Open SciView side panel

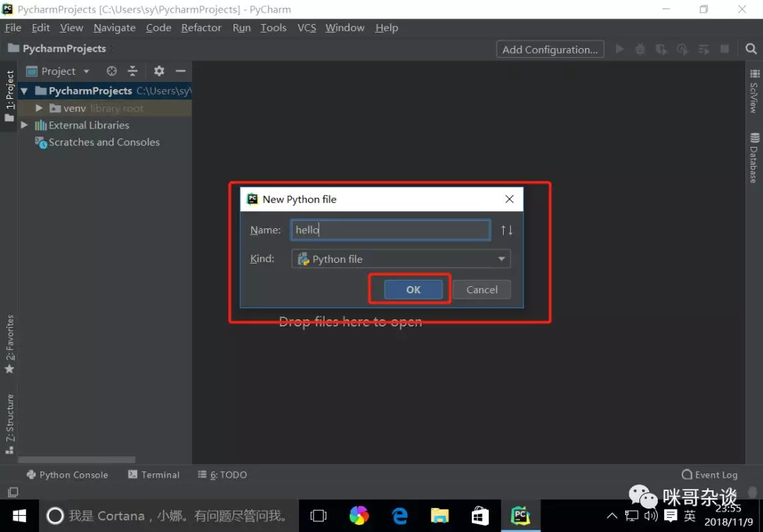(754, 92)
